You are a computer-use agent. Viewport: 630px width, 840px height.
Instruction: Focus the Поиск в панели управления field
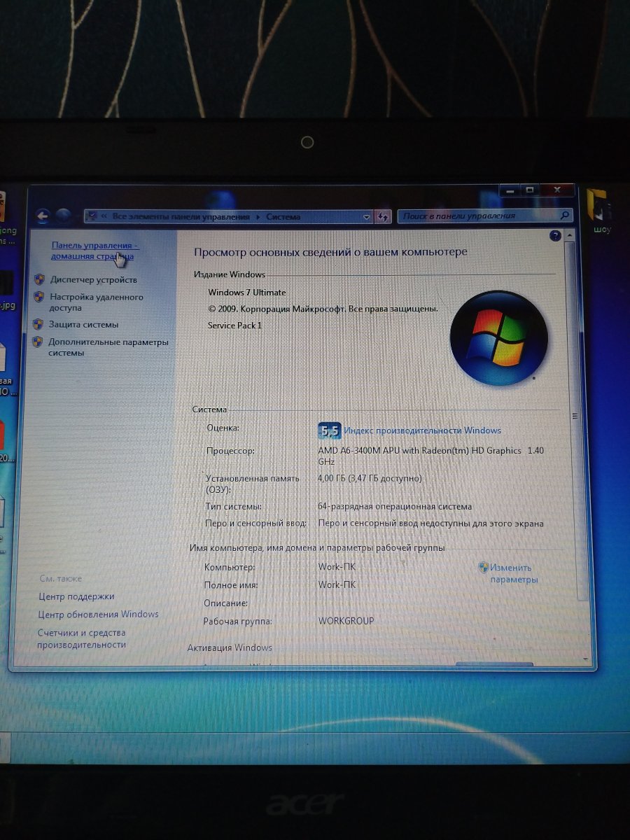(479, 216)
